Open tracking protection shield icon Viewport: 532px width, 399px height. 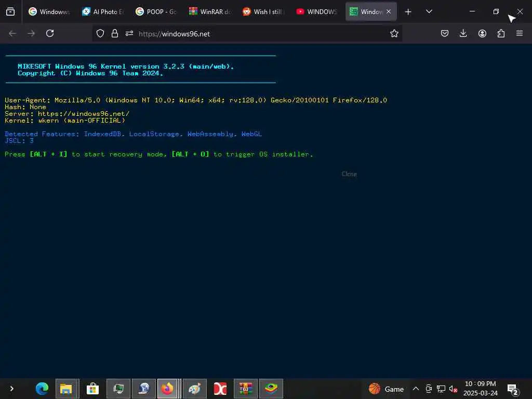[100, 33]
